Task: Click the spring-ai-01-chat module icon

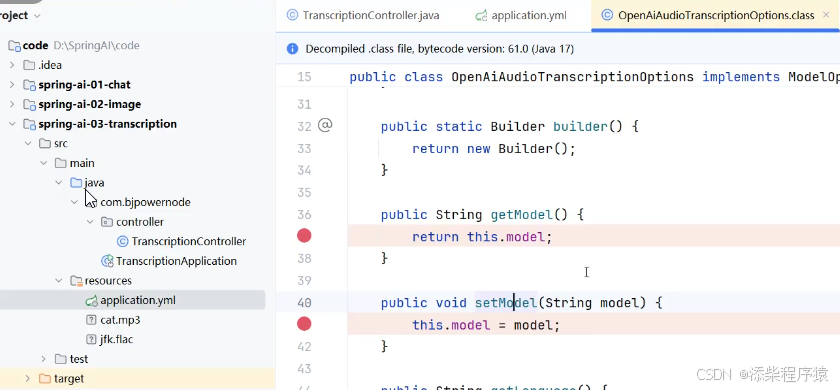Action: click(x=29, y=85)
